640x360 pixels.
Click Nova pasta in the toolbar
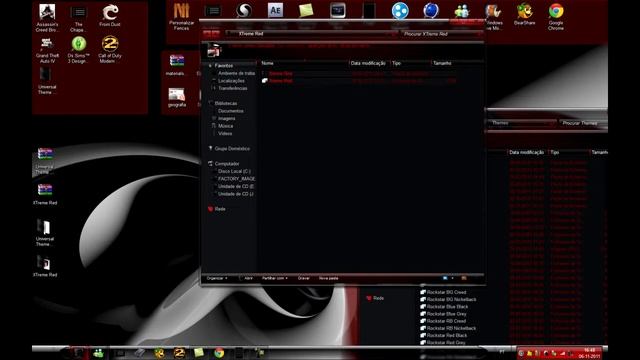pos(329,278)
